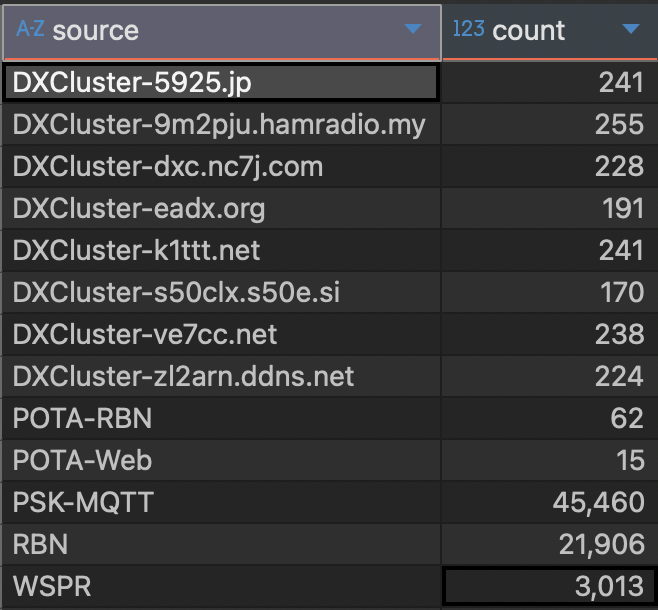Select the count column header label
Viewport: 658px width, 610px height.
pos(529,31)
